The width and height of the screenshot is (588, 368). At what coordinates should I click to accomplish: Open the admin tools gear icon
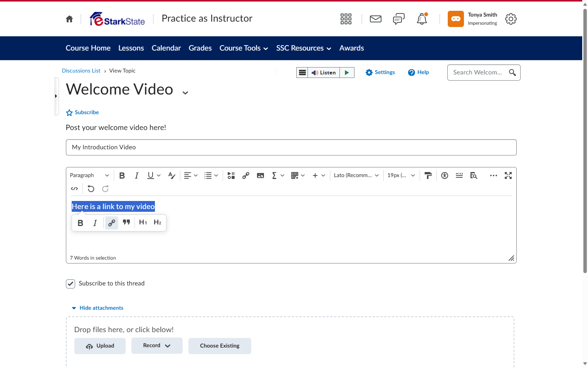click(511, 19)
